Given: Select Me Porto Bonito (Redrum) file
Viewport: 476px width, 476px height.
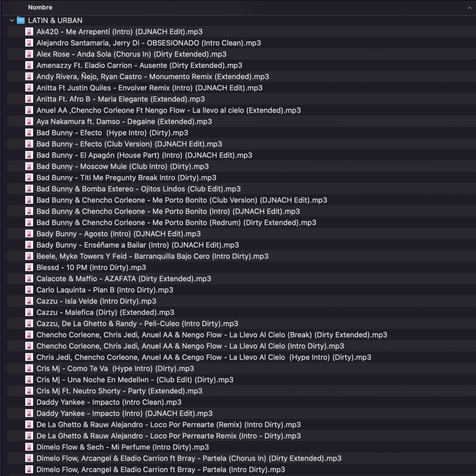Looking at the screenshot, I should tap(176, 223).
